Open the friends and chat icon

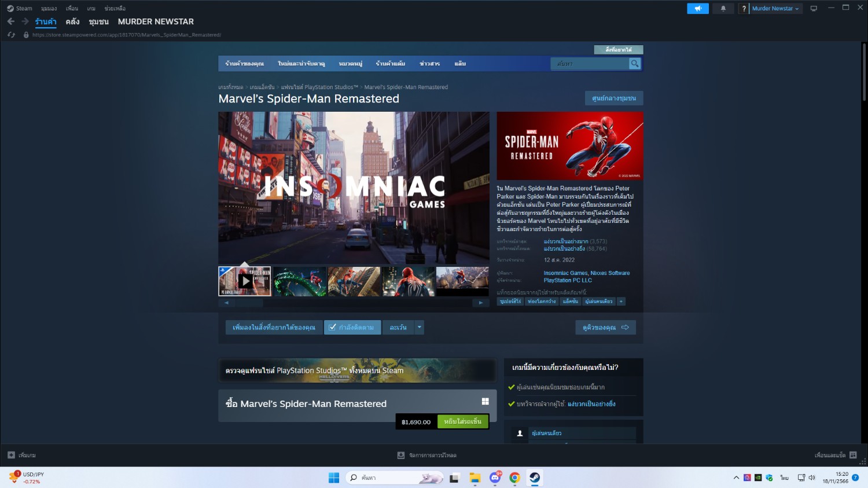pyautogui.click(x=853, y=455)
